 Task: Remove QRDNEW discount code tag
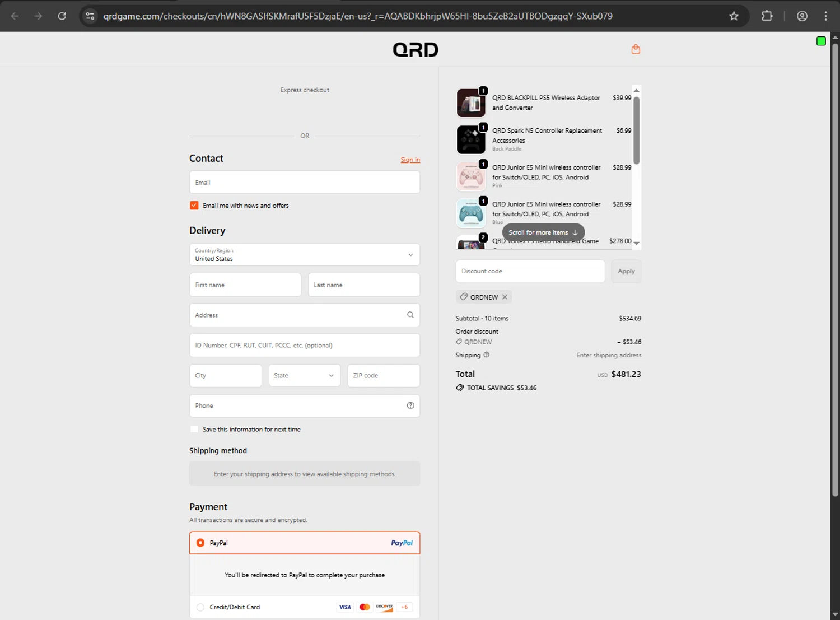click(x=505, y=297)
